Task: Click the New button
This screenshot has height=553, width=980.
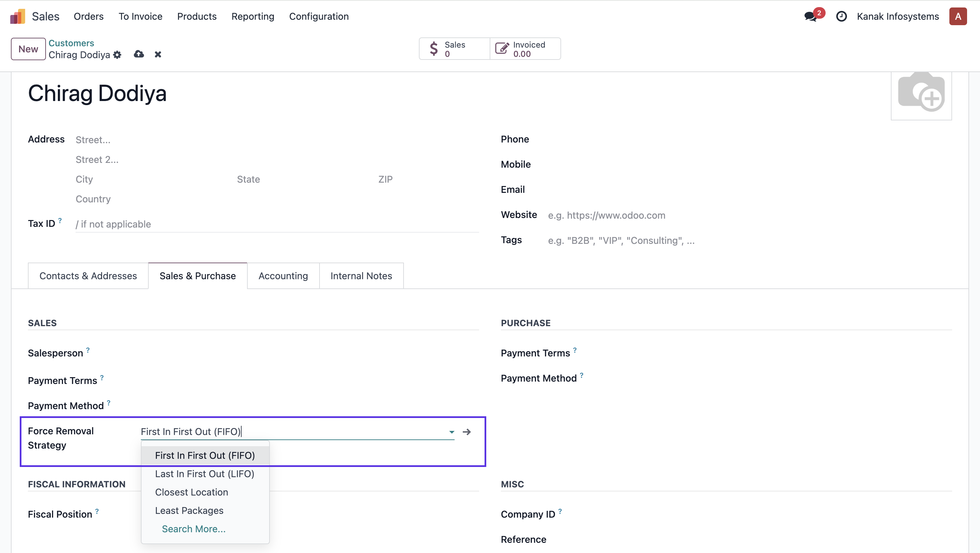Action: point(28,49)
